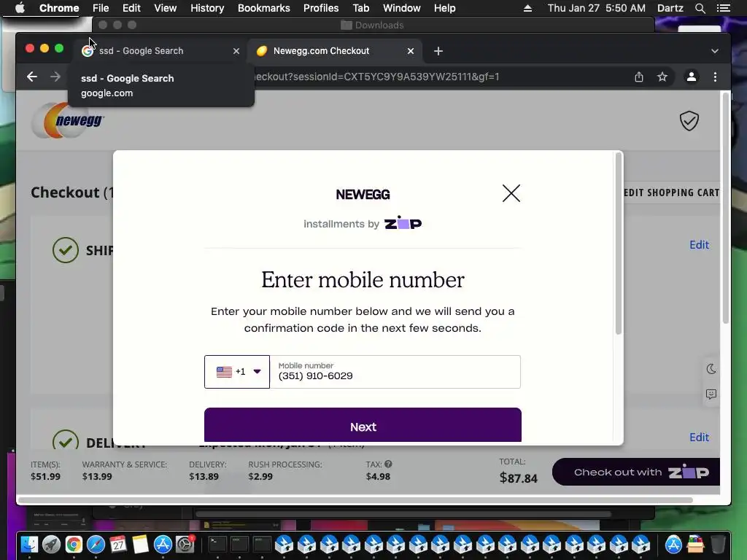Open the History menu
This screenshot has height=560, width=747.
(x=207, y=8)
